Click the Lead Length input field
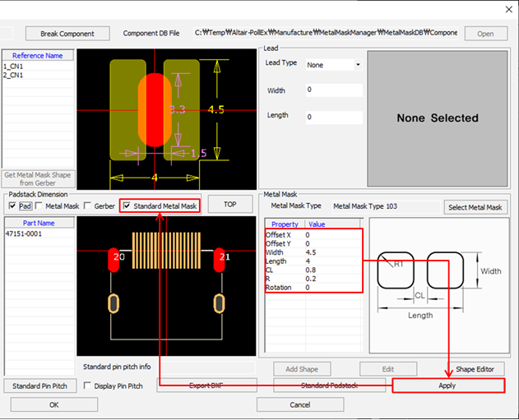This screenshot has width=519, height=420. (332, 117)
